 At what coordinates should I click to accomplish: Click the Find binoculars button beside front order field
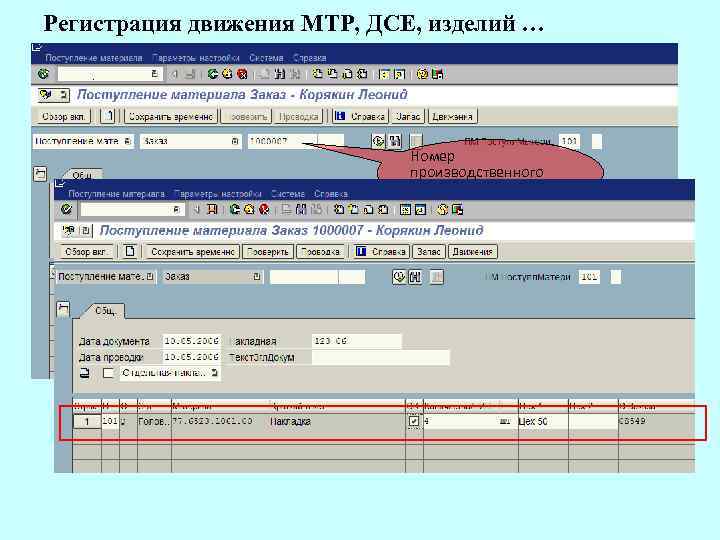pyautogui.click(x=415, y=277)
